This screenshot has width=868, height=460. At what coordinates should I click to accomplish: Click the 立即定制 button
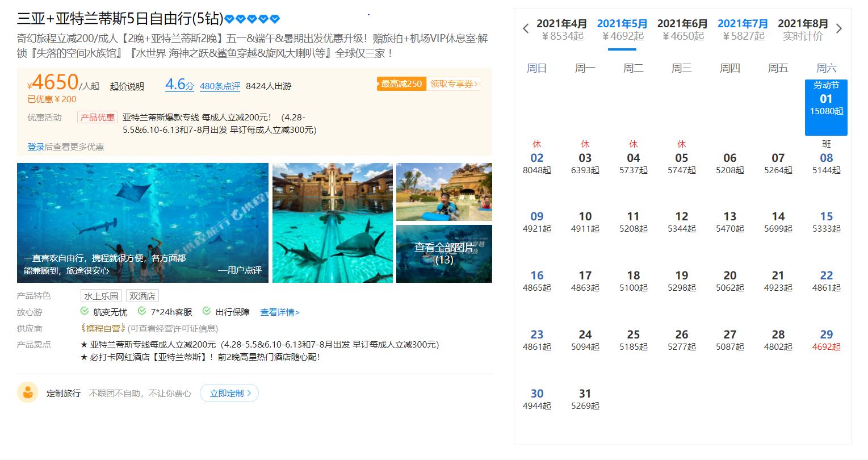pyautogui.click(x=229, y=393)
